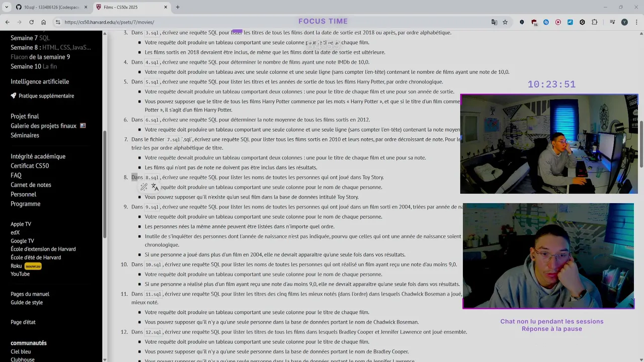
Task: Open Certificat CS50 link
Action: [x=30, y=165]
